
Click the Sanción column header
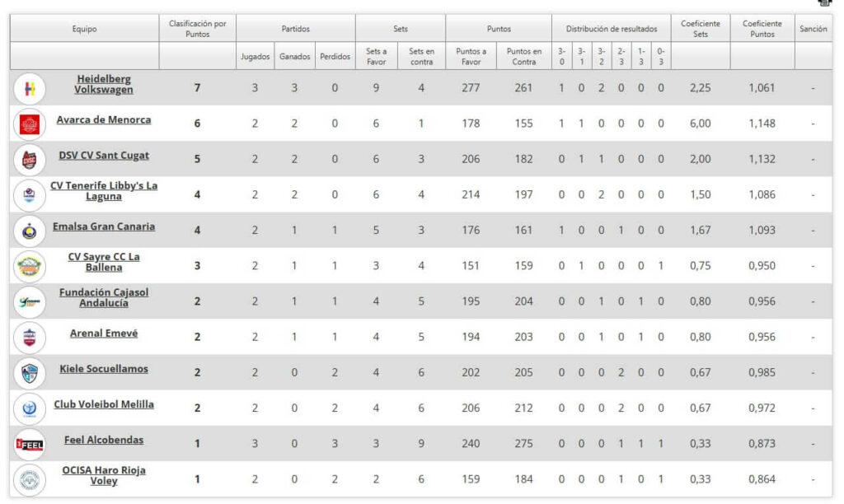coord(813,29)
